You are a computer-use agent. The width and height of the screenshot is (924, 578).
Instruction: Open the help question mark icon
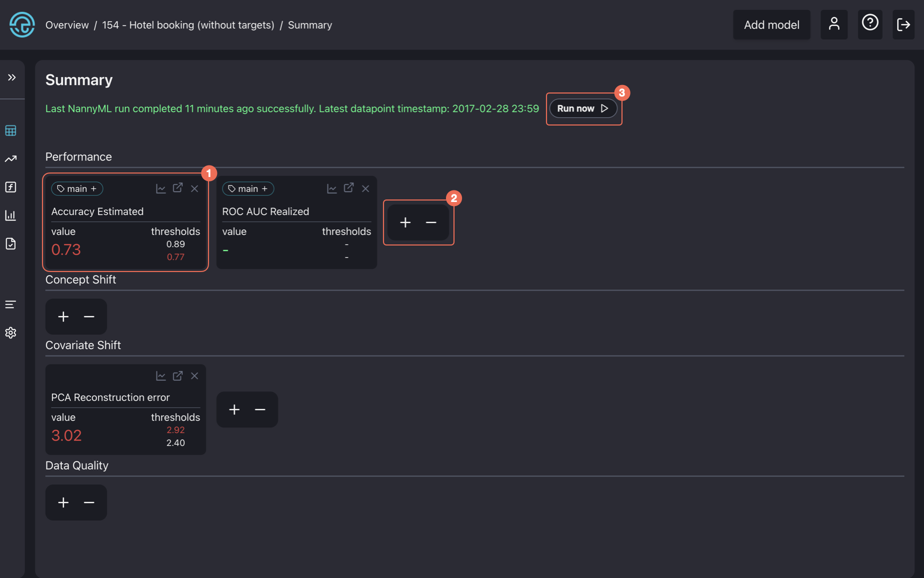pyautogui.click(x=870, y=23)
